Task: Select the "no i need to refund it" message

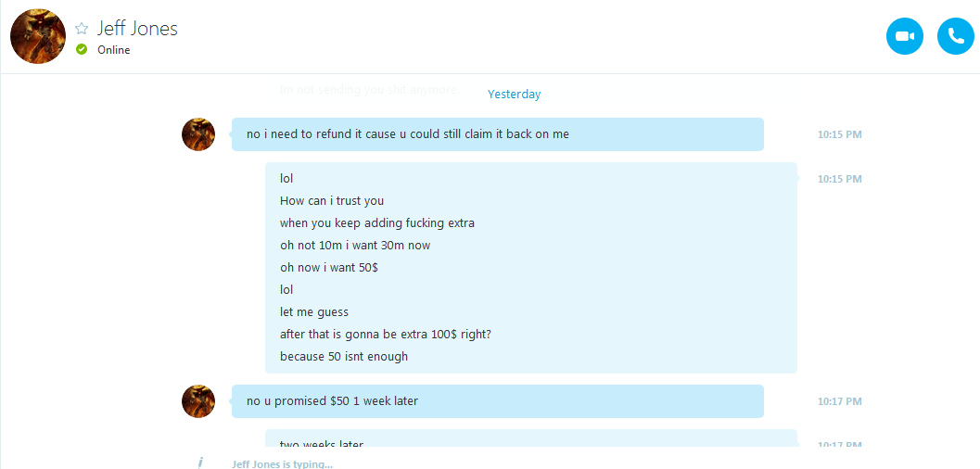Action: point(498,134)
